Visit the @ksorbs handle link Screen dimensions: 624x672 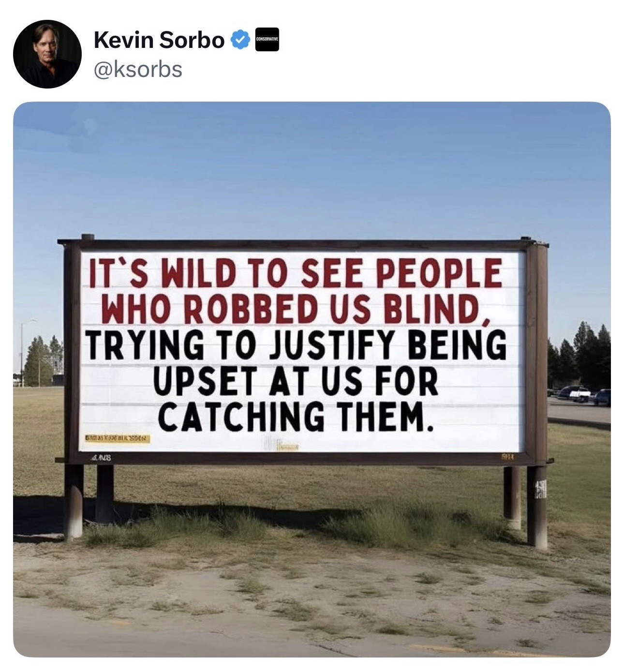[138, 69]
